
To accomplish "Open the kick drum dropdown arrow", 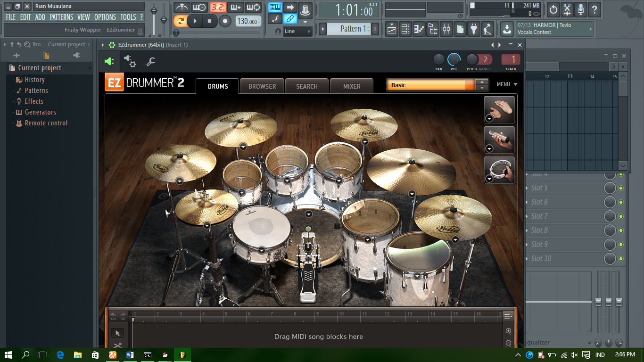I will tap(309, 214).
